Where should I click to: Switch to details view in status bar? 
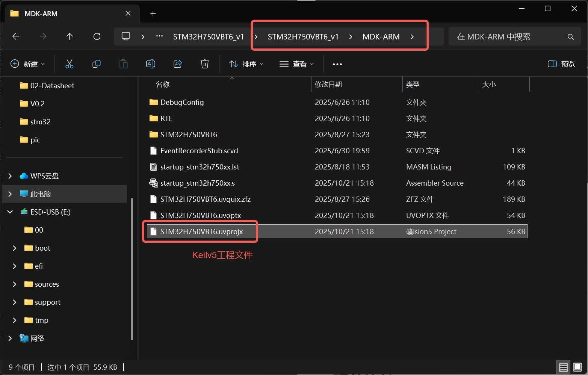563,367
